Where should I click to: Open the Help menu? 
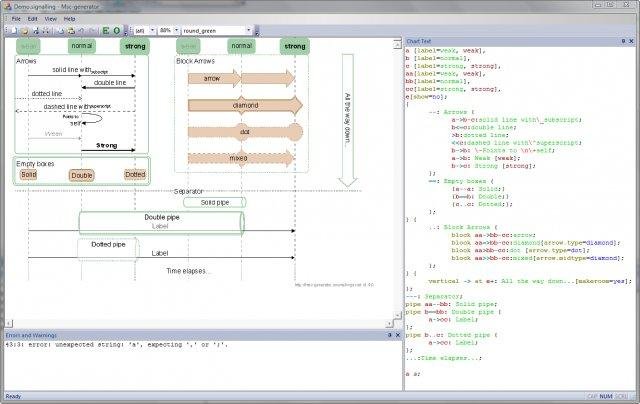pos(69,18)
